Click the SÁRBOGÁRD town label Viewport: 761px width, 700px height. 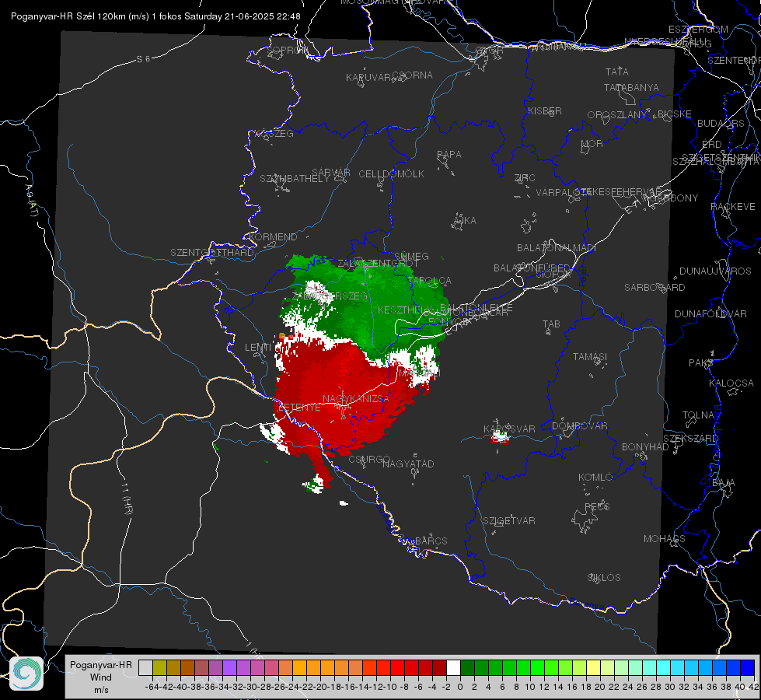pyautogui.click(x=655, y=288)
